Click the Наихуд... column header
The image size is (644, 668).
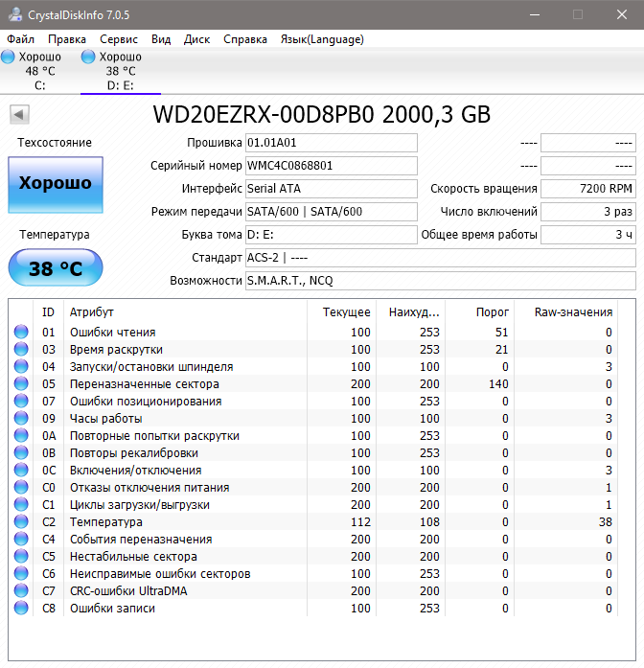pos(411,312)
